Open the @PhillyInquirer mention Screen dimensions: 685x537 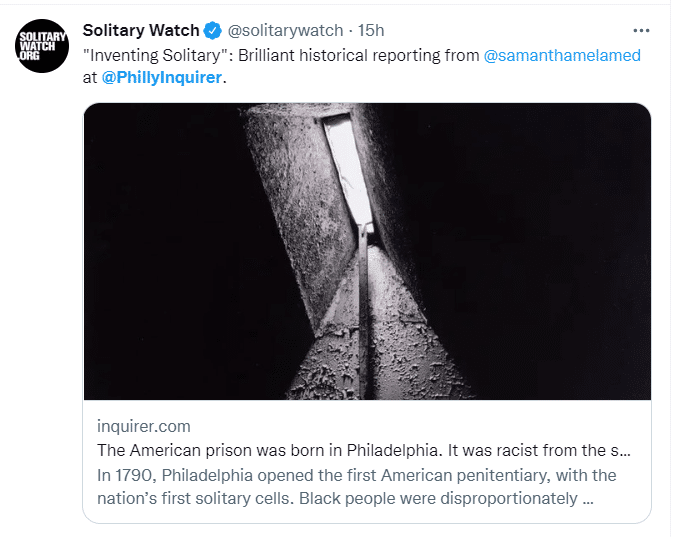tap(160, 78)
